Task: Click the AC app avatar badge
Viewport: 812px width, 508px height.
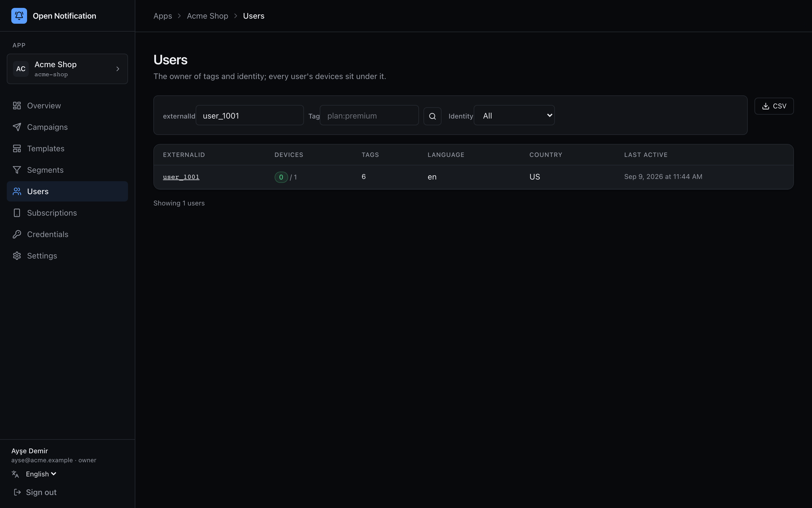Action: click(x=21, y=69)
